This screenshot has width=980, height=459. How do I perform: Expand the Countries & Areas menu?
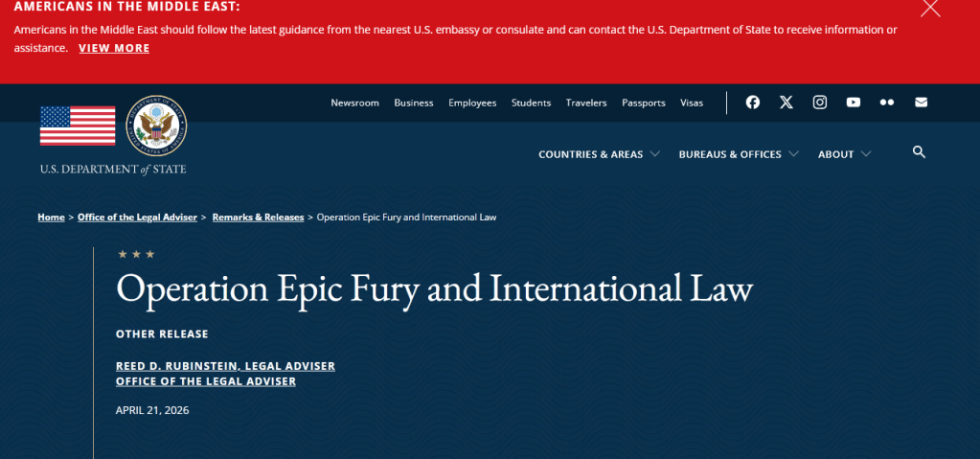[599, 154]
